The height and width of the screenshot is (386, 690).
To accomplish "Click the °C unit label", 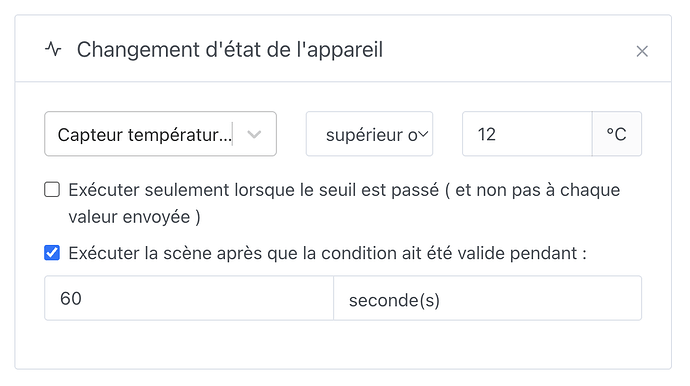I will point(617,134).
